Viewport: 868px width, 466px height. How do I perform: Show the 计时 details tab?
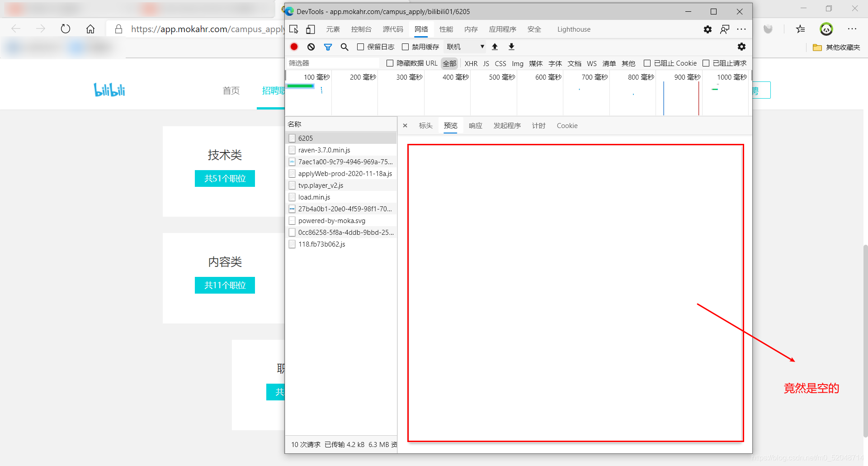538,126
